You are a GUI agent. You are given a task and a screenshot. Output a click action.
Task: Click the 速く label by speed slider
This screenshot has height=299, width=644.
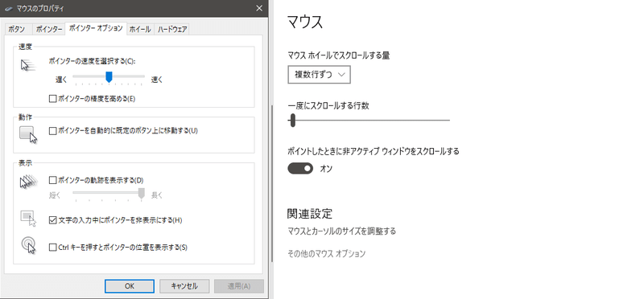pyautogui.click(x=157, y=80)
